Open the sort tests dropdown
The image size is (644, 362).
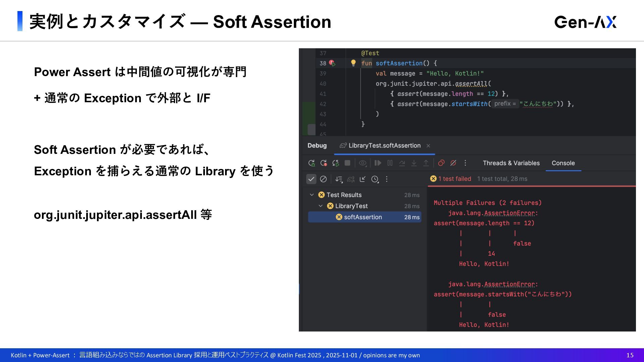click(x=339, y=179)
